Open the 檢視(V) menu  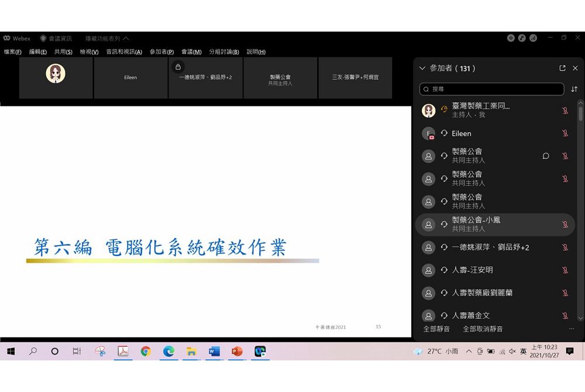[x=89, y=52]
